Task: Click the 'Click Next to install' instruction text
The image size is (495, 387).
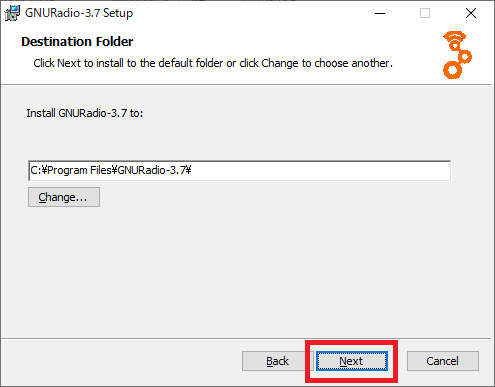Action: pyautogui.click(x=213, y=63)
